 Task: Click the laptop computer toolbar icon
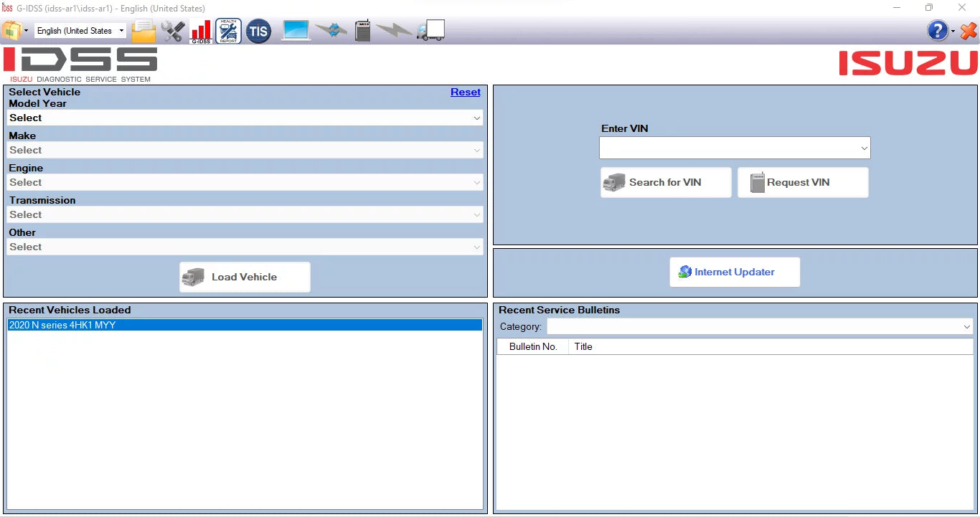point(296,31)
